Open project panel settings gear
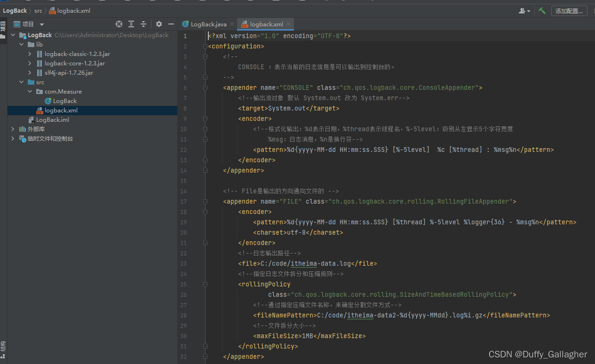Viewport: 595px width, 364px height. (x=159, y=24)
